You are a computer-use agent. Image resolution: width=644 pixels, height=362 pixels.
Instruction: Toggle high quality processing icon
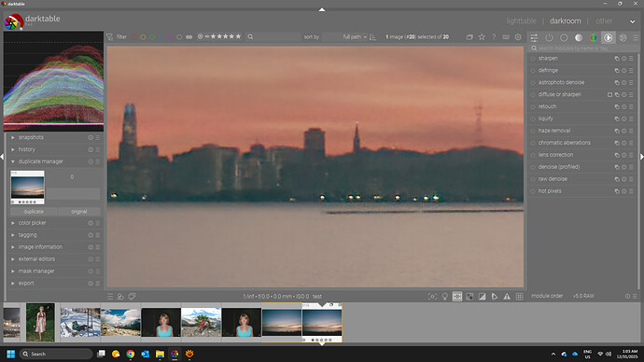click(457, 297)
